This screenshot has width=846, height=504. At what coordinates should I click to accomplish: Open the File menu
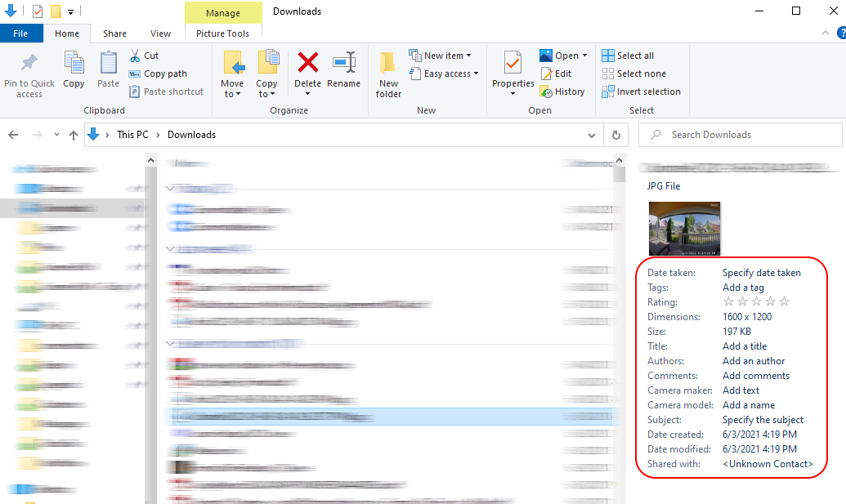(x=21, y=33)
